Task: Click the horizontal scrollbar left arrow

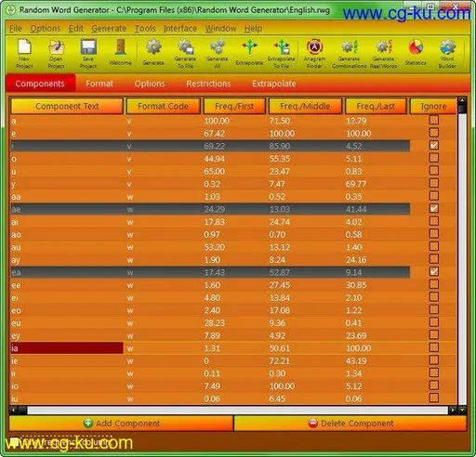Action: point(13,411)
